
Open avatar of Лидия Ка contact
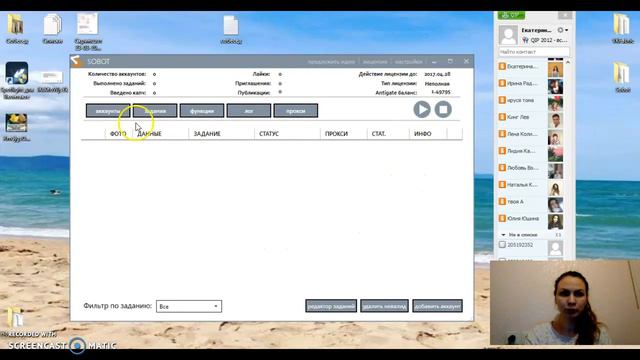click(x=555, y=154)
